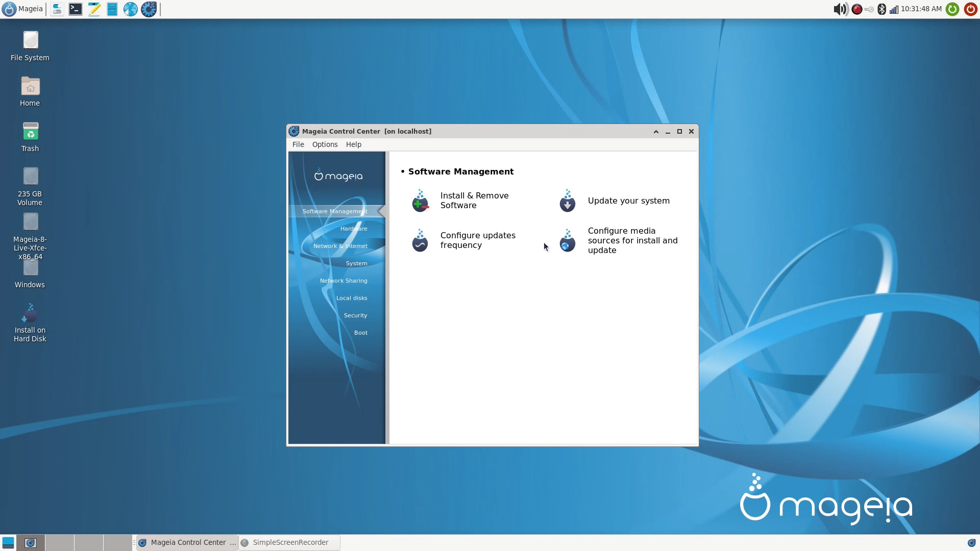Expand the Network & Internet section
Screen dimensions: 980x551
click(340, 245)
